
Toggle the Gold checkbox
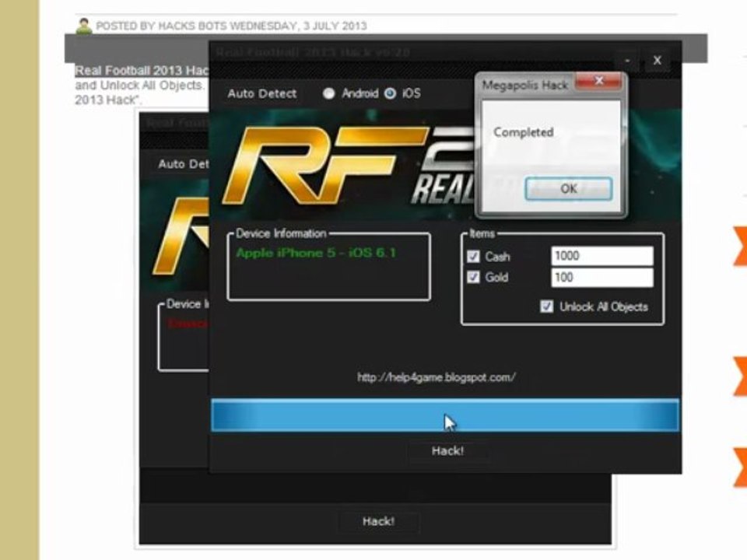pyautogui.click(x=473, y=277)
